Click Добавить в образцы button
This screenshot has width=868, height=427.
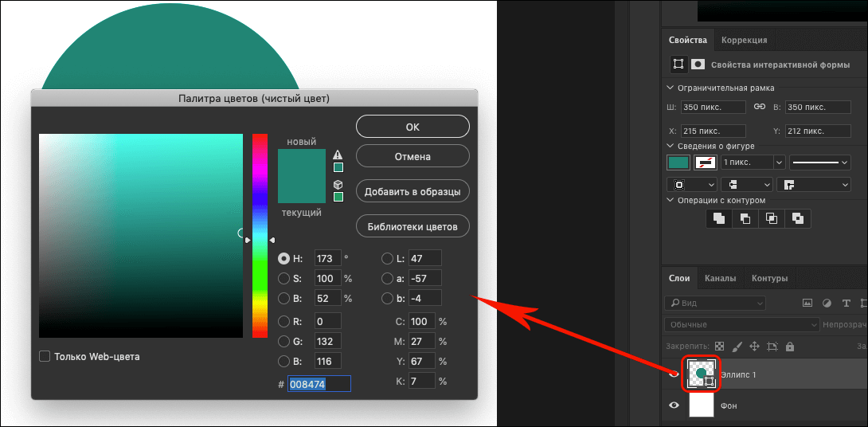coord(412,192)
